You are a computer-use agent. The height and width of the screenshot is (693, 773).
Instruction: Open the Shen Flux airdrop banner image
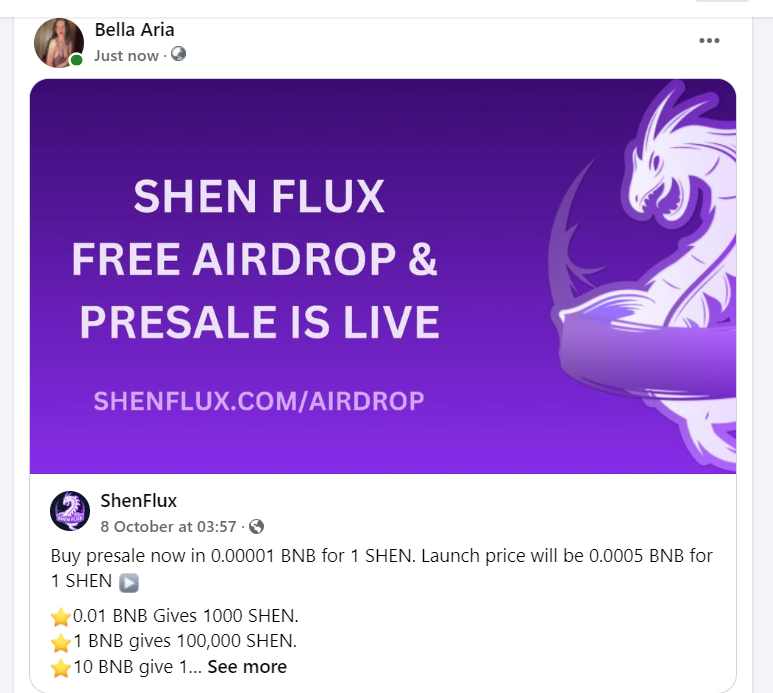click(x=383, y=276)
